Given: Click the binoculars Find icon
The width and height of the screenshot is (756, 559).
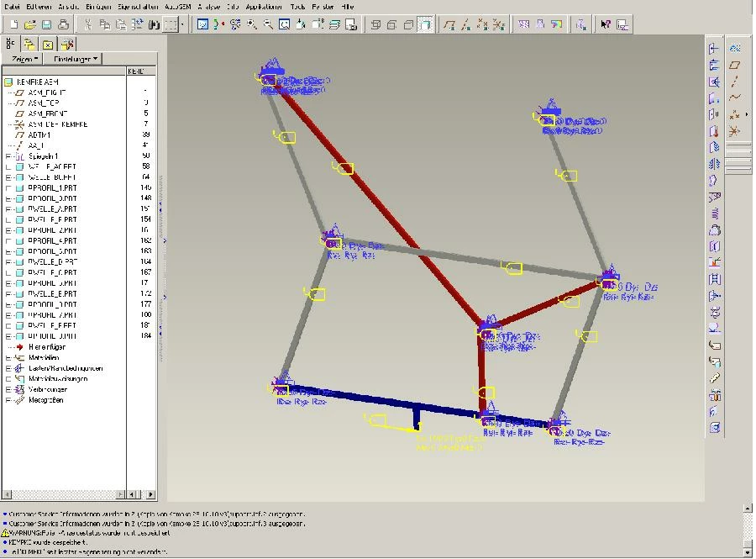Looking at the screenshot, I should coord(154,24).
